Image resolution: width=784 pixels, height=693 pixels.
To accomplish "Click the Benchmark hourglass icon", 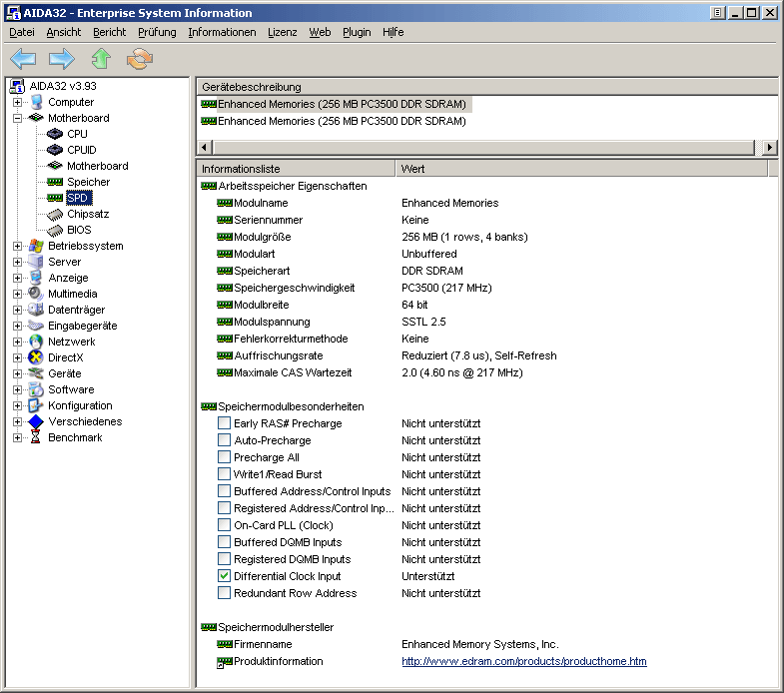I will point(36,437).
